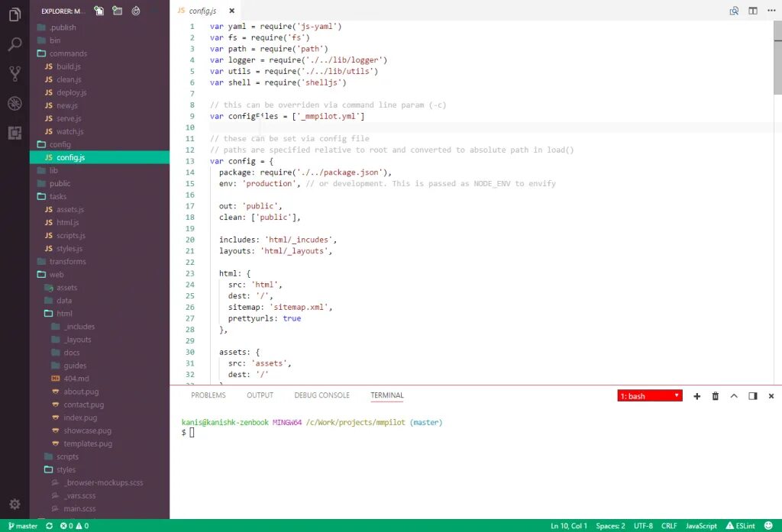Screen dimensions: 782x532
Task: Open the Source Control view
Action: 15,74
